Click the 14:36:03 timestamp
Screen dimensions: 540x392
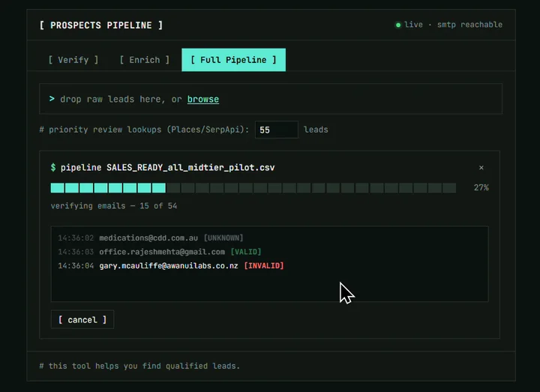[76, 252]
